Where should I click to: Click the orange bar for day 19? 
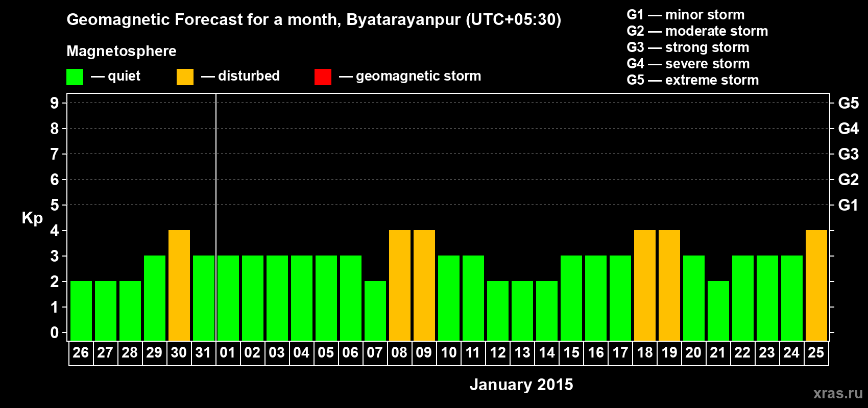[x=669, y=286]
